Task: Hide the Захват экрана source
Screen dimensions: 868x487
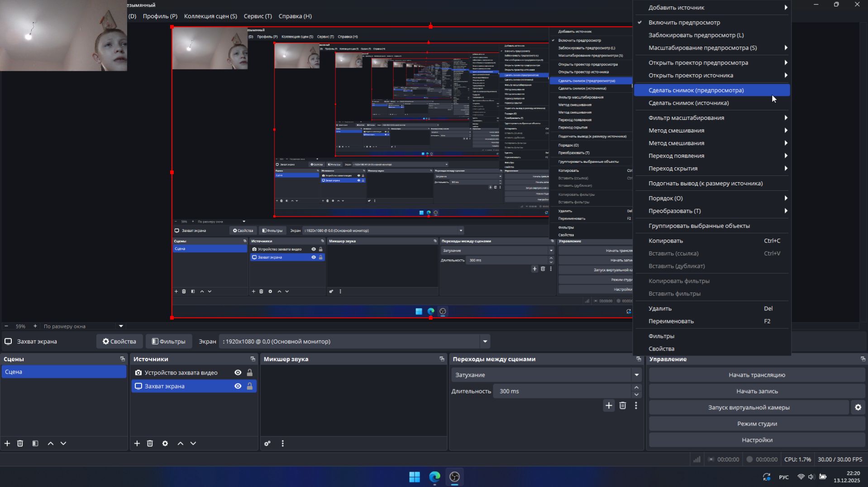Action: (238, 386)
